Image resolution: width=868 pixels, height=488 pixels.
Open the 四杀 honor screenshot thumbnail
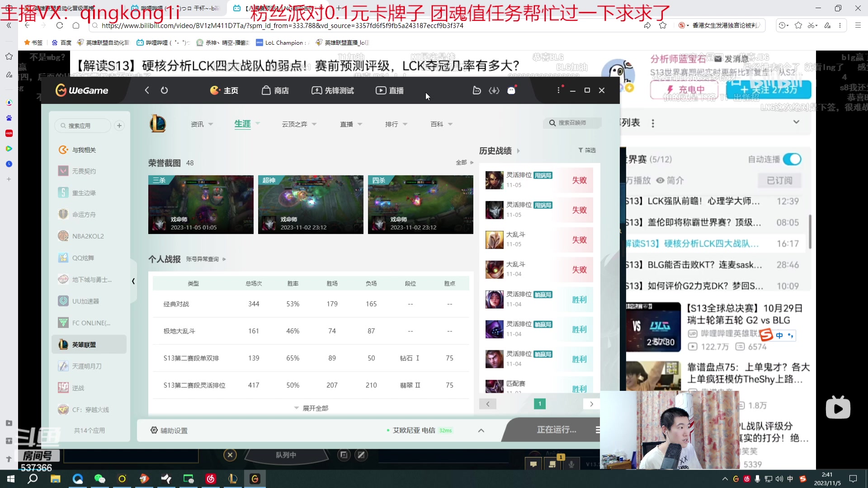[420, 205]
